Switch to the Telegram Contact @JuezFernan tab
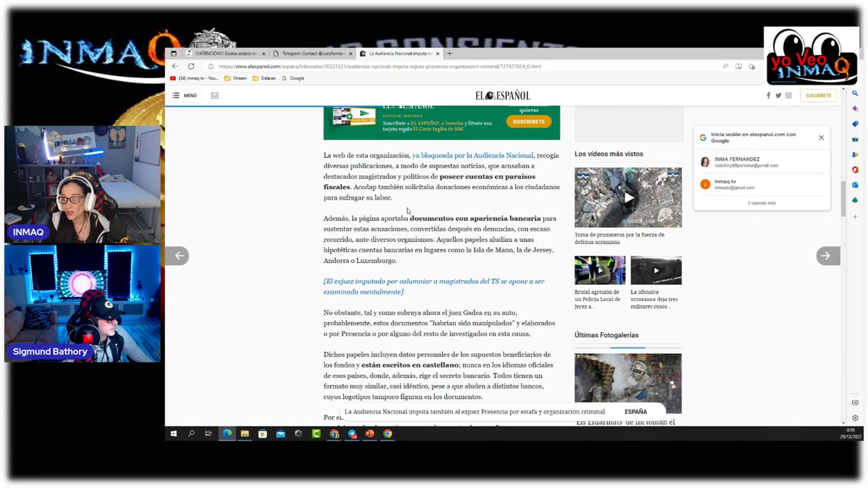The height and width of the screenshot is (488, 868). coord(313,54)
